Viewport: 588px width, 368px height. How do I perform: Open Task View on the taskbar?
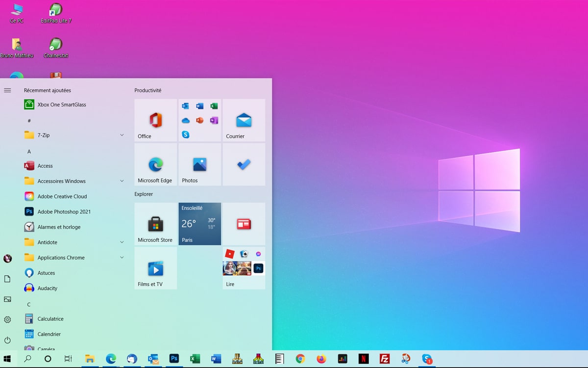click(x=68, y=359)
